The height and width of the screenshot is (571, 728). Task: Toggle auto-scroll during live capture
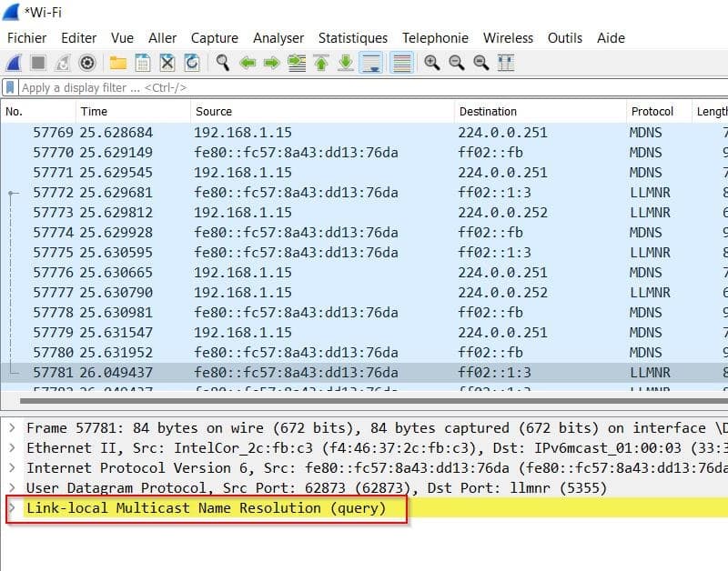coord(370,63)
